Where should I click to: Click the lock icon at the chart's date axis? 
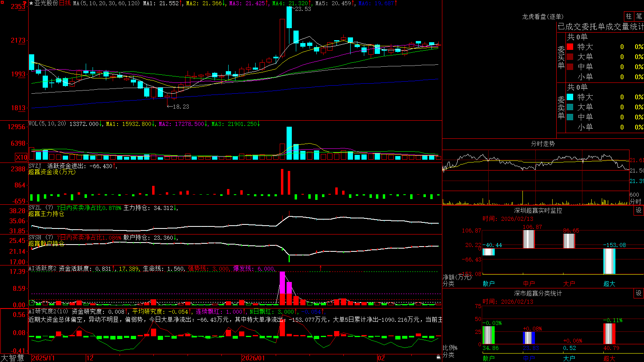438,357
